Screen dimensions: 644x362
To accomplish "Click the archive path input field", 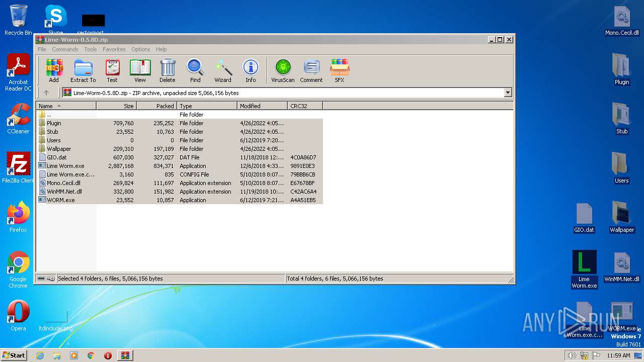I will click(283, 93).
